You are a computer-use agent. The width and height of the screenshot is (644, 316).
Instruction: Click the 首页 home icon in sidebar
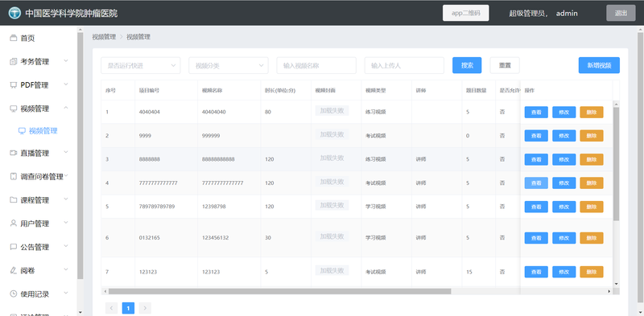point(13,38)
